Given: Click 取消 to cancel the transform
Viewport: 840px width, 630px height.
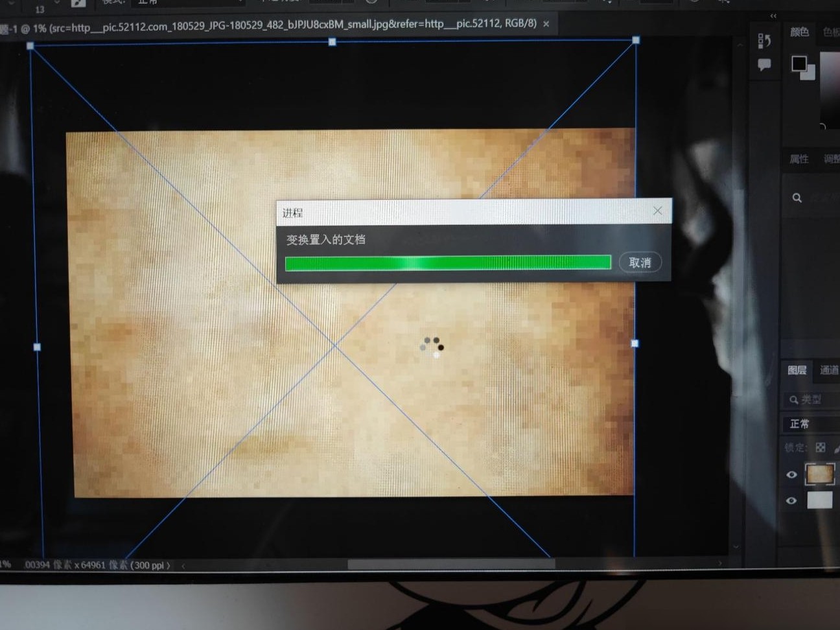Looking at the screenshot, I should coord(640,262).
